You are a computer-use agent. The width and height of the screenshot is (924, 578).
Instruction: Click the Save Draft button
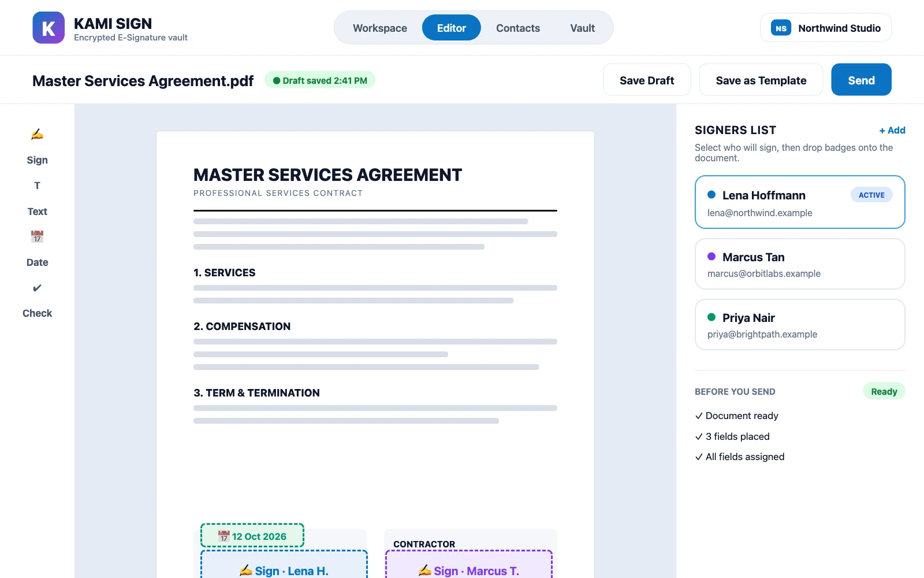point(647,80)
